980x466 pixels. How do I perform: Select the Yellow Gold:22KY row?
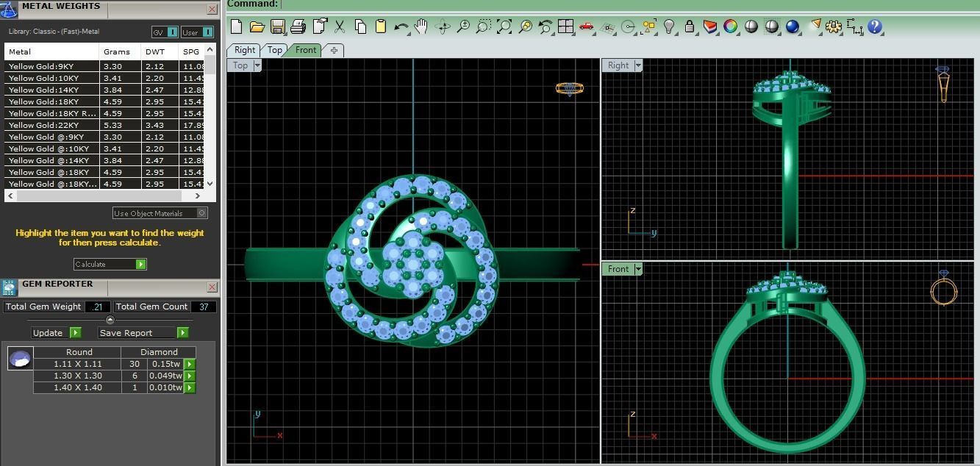104,125
